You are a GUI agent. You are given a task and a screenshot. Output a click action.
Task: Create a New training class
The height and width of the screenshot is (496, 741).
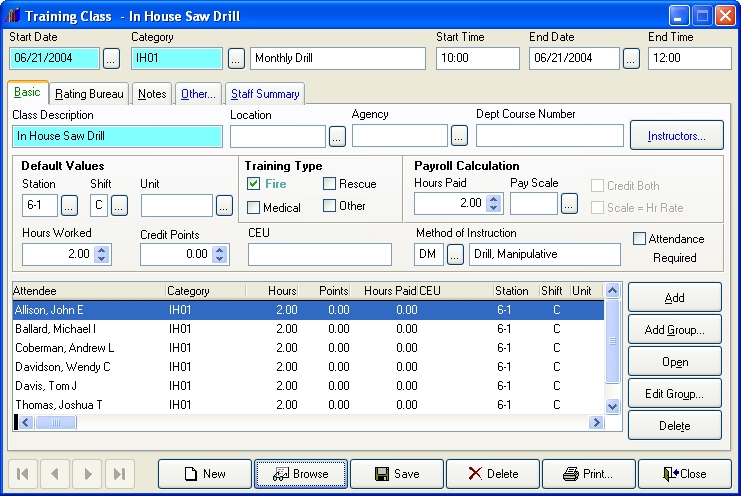pos(205,474)
